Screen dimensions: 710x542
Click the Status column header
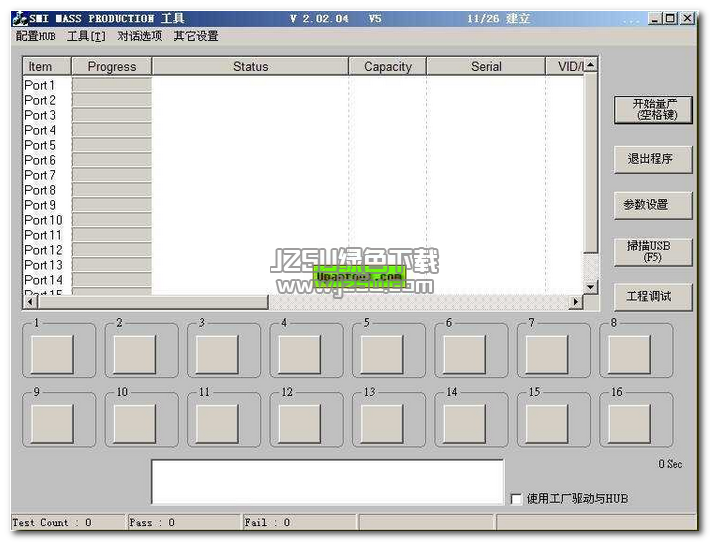(x=250, y=67)
